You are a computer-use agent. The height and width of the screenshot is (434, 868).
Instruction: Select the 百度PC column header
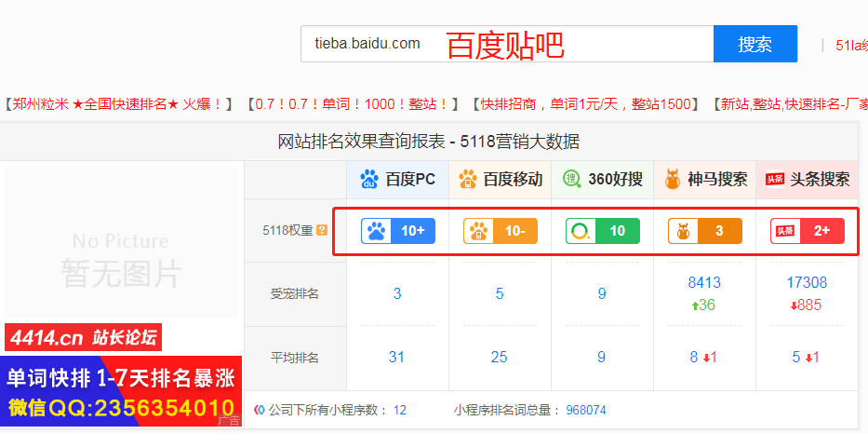coord(397,180)
